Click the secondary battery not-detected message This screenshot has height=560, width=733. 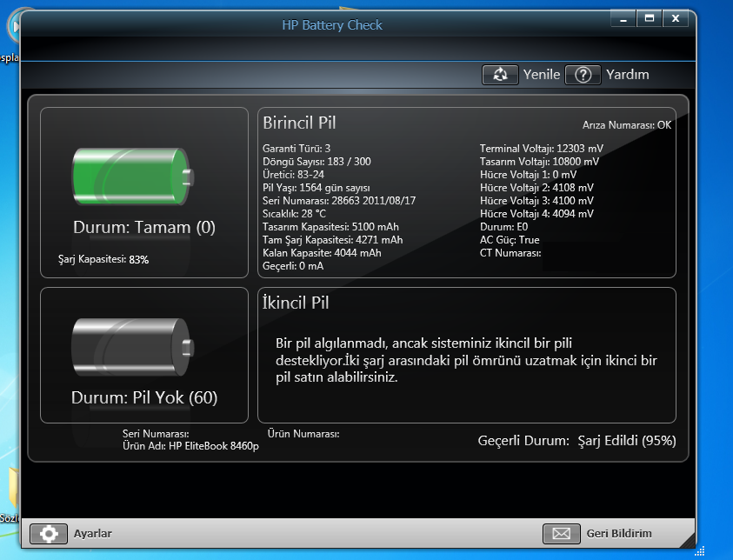[x=466, y=360]
